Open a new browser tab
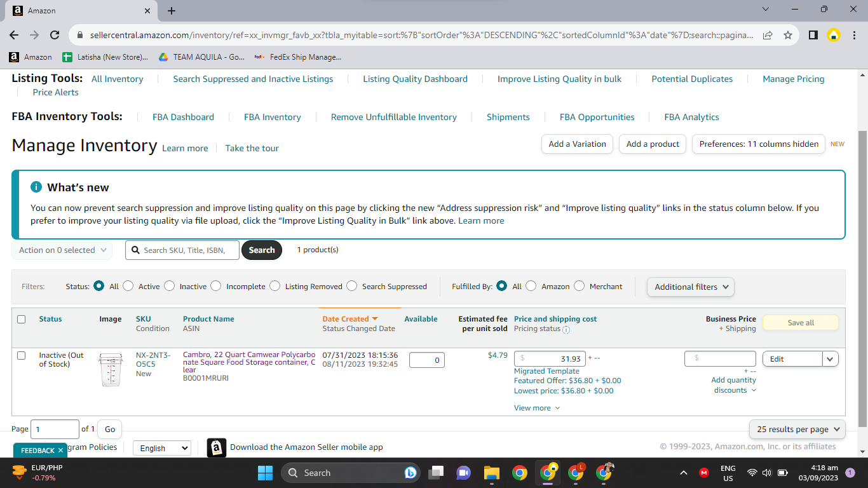This screenshot has width=868, height=488. pyautogui.click(x=172, y=11)
